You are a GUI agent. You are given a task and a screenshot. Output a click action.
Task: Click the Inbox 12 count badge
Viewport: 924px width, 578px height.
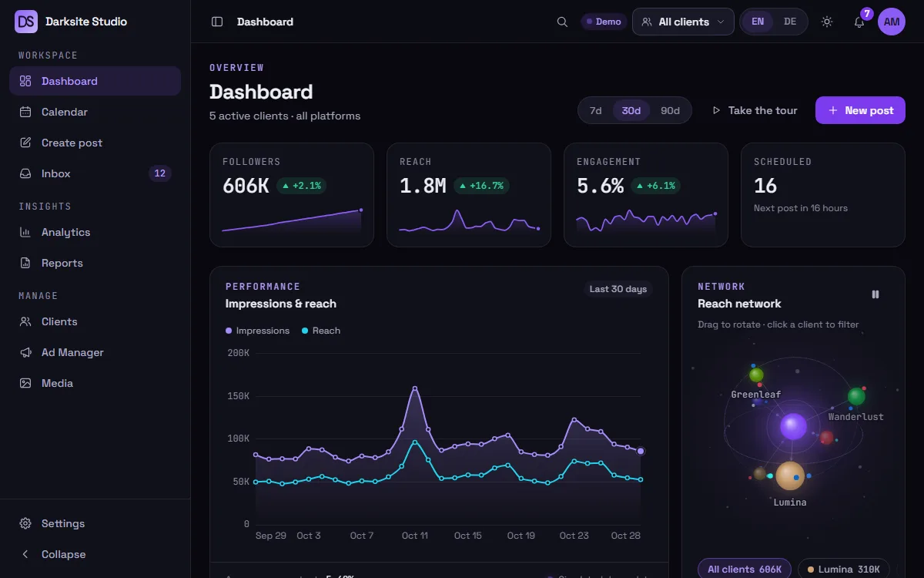[160, 173]
